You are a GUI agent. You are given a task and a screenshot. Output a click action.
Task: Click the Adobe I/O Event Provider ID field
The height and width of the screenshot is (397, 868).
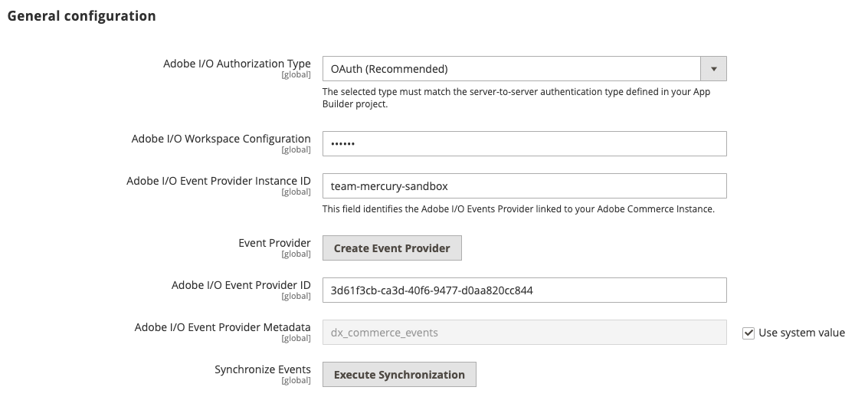coord(524,290)
